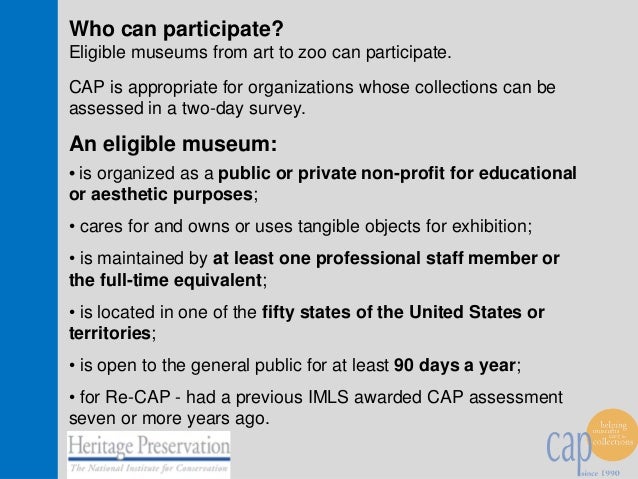The image size is (638, 479).
Task: Click the 'cares for and owns' bullet line
Action: (x=301, y=226)
